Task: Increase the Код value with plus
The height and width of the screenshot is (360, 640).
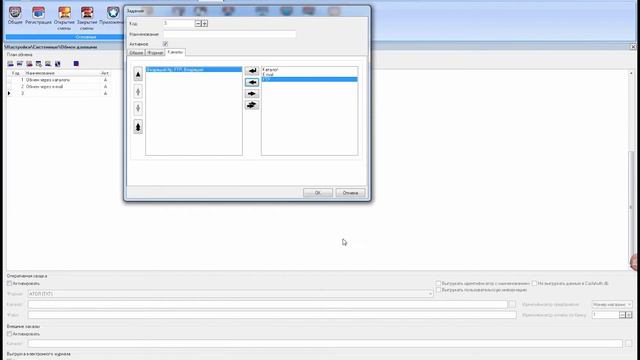Action: pyautogui.click(x=204, y=24)
